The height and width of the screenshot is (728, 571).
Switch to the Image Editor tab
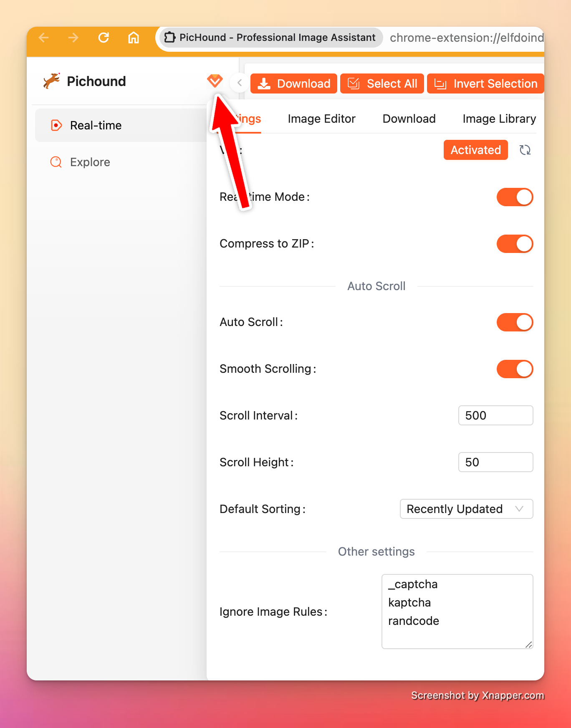point(321,119)
